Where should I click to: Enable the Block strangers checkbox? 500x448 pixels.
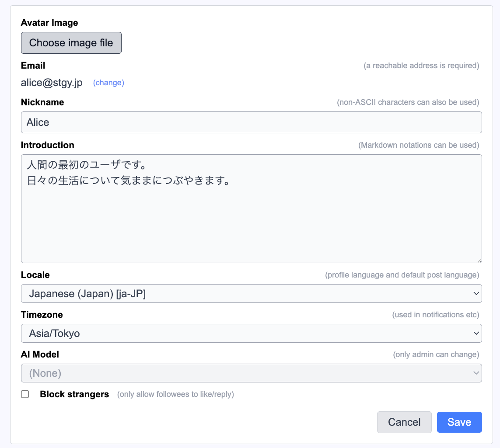pyautogui.click(x=25, y=394)
